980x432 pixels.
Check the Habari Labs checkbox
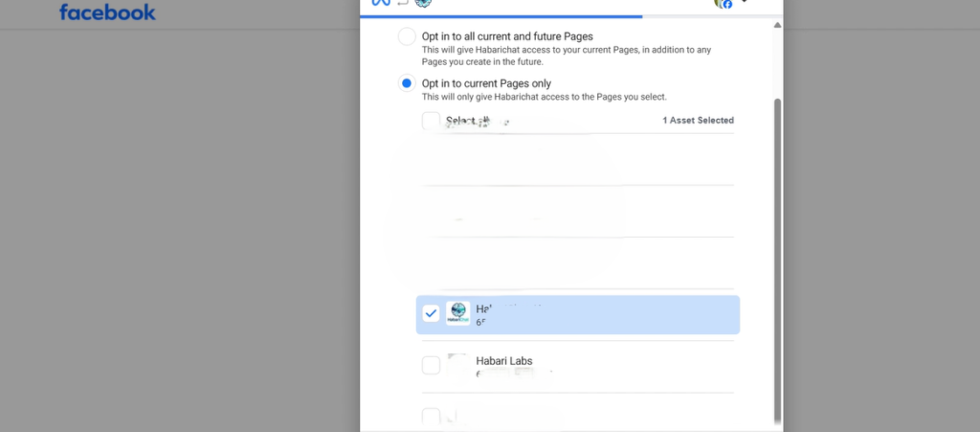431,365
